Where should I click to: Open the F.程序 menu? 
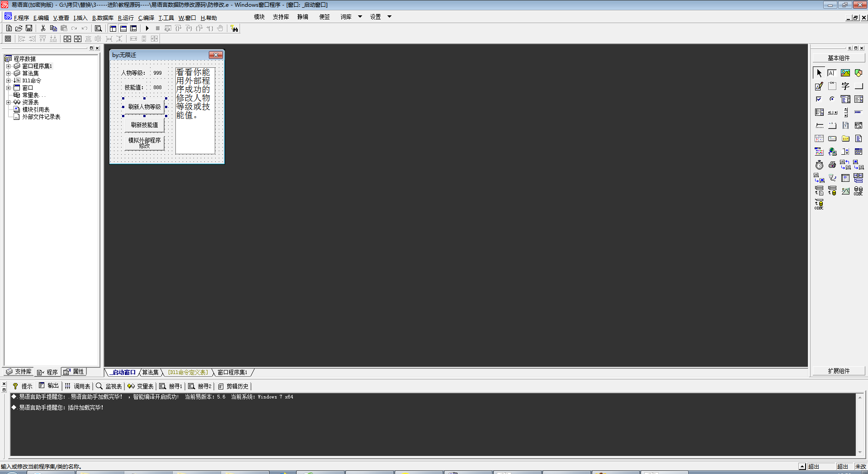tap(21, 18)
